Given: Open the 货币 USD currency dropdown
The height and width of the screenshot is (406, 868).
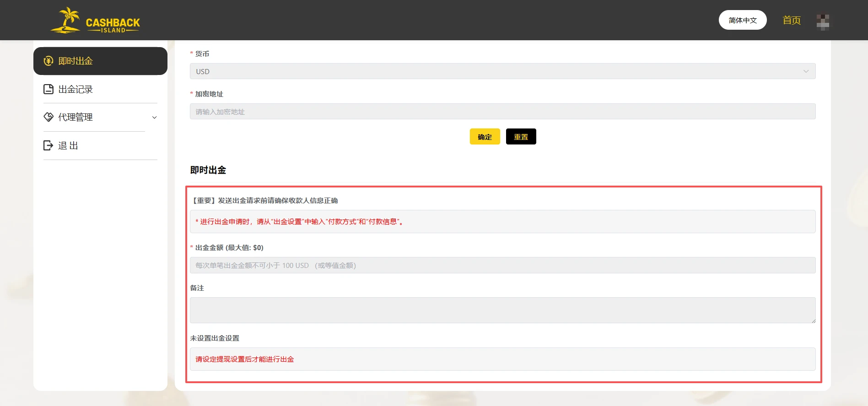Looking at the screenshot, I should pyautogui.click(x=502, y=71).
